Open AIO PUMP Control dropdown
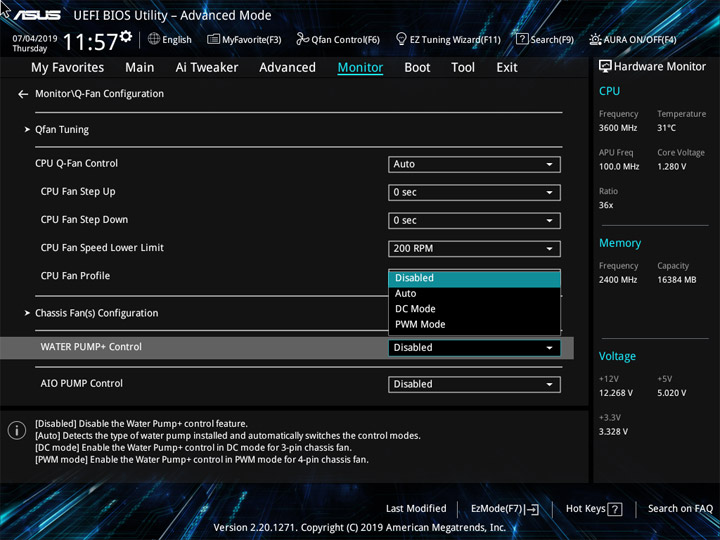Screen dimensions: 720x540 tap(474, 384)
